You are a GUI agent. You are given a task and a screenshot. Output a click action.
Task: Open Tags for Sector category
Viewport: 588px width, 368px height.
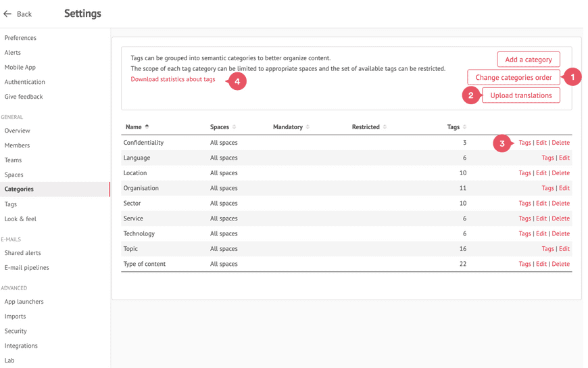pos(524,203)
